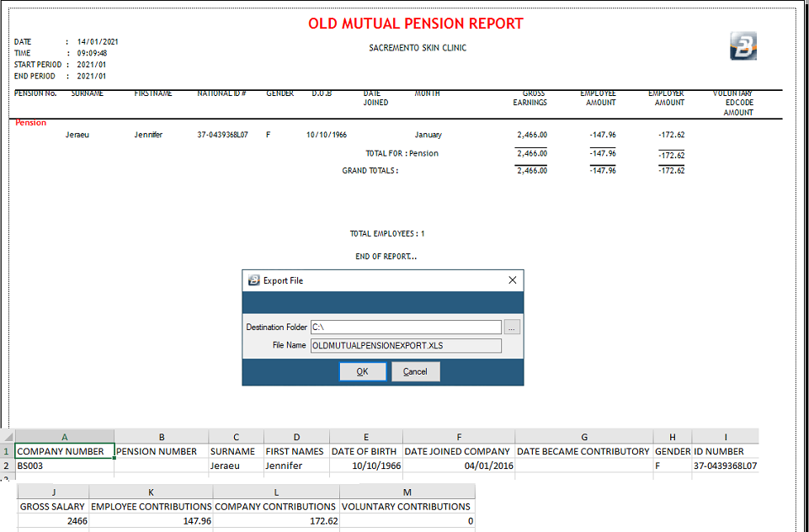This screenshot has width=809, height=532.
Task: Select column I header in spreadsheet
Action: click(x=726, y=437)
